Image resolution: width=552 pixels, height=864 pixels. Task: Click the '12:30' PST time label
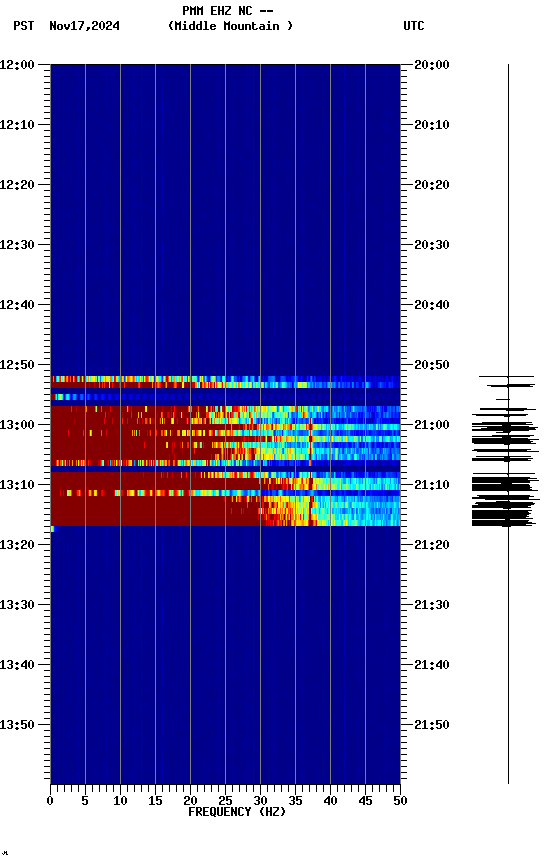point(17,245)
